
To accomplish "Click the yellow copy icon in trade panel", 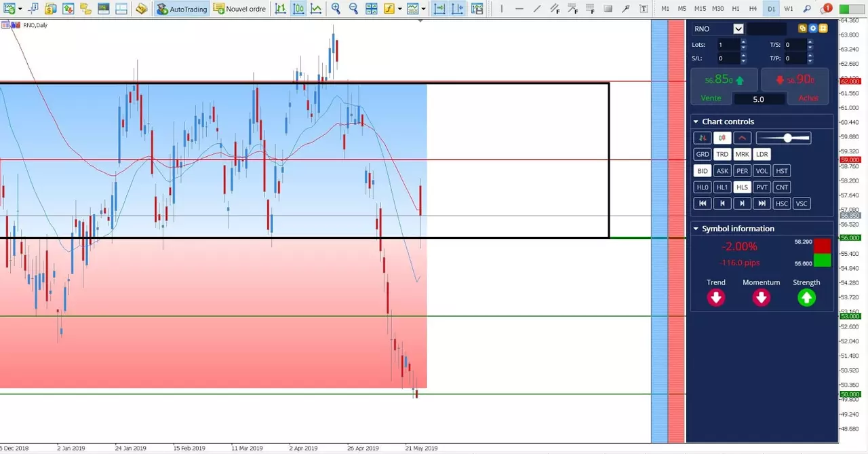I will click(802, 29).
